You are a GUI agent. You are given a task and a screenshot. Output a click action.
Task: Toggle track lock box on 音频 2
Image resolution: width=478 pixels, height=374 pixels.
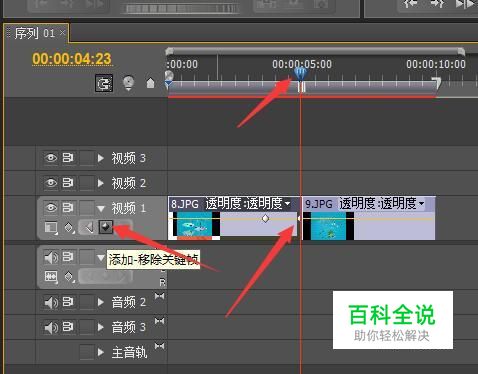click(x=86, y=303)
